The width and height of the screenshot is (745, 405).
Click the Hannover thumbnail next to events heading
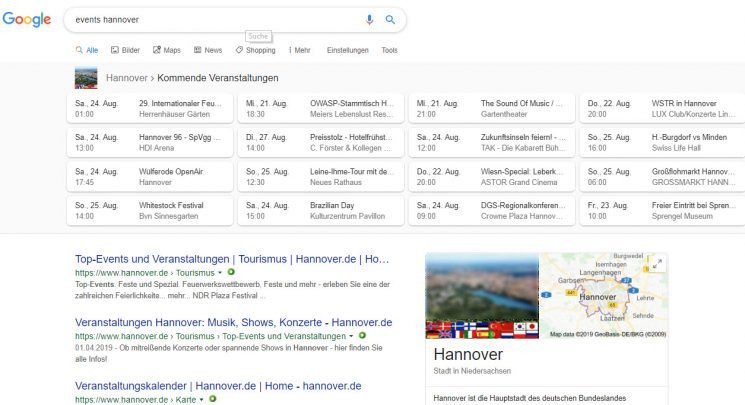[86, 78]
